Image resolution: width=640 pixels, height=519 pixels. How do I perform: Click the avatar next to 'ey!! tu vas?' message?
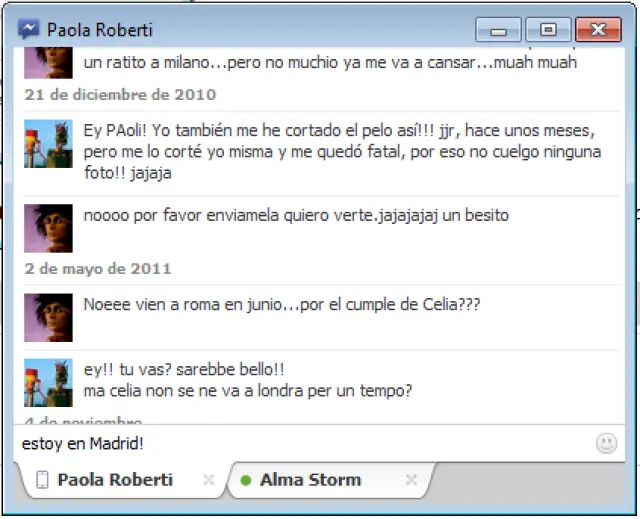[x=48, y=383]
